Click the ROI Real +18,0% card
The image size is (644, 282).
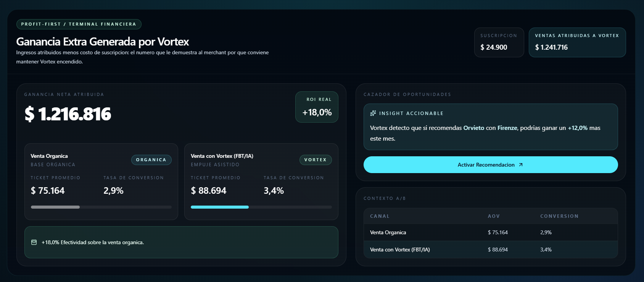317,107
